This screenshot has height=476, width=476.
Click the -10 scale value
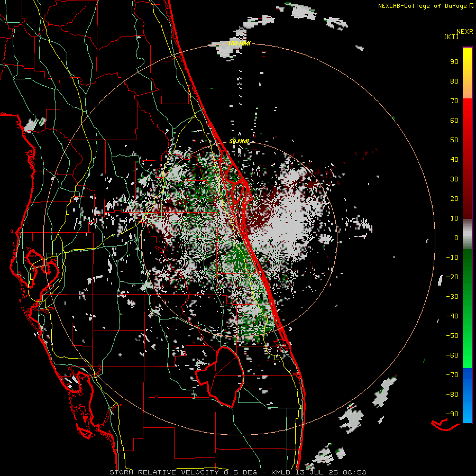tap(452, 258)
